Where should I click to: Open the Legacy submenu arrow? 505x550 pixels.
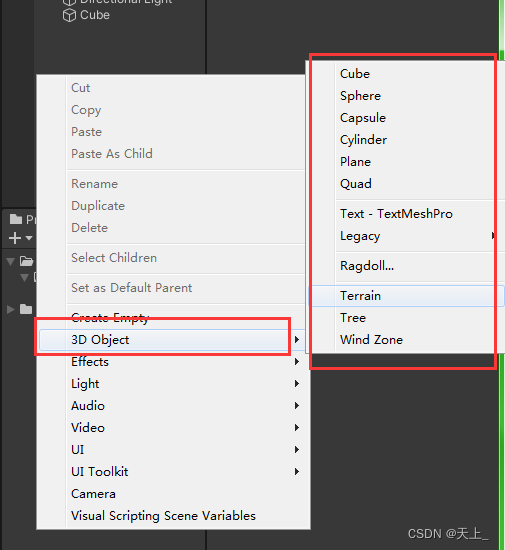(x=494, y=236)
